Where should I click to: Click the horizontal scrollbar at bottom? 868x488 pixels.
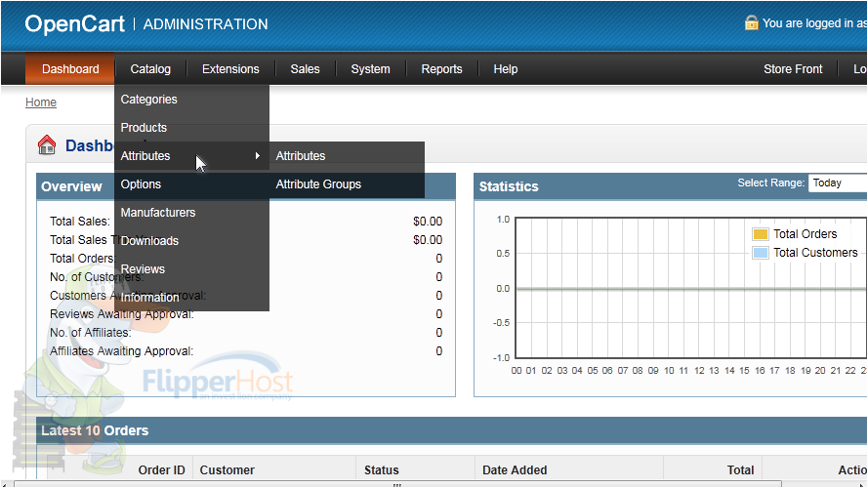point(397,484)
